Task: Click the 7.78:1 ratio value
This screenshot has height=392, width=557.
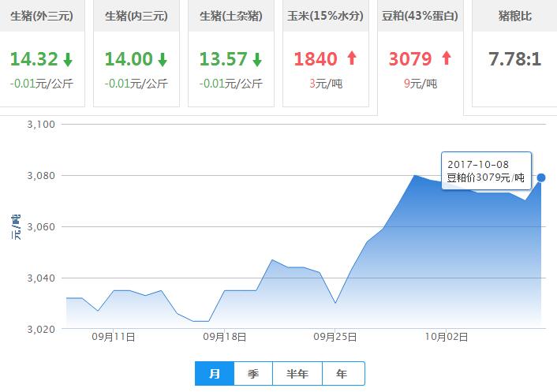Action: click(514, 59)
